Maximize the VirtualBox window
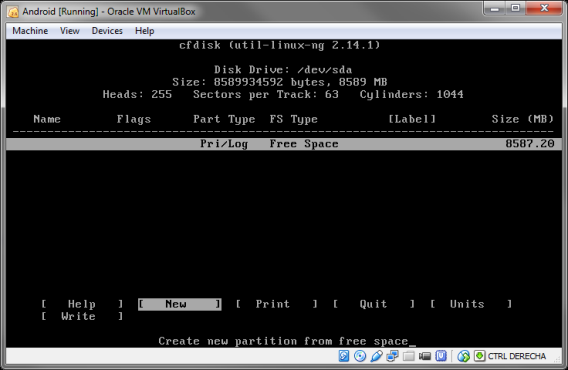The width and height of the screenshot is (568, 370). pos(515,8)
